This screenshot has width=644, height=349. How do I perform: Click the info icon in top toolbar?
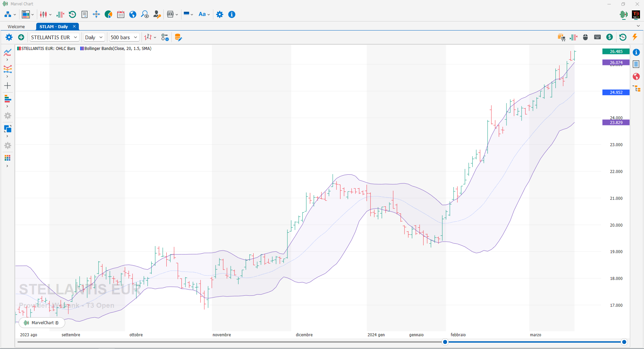tap(232, 14)
